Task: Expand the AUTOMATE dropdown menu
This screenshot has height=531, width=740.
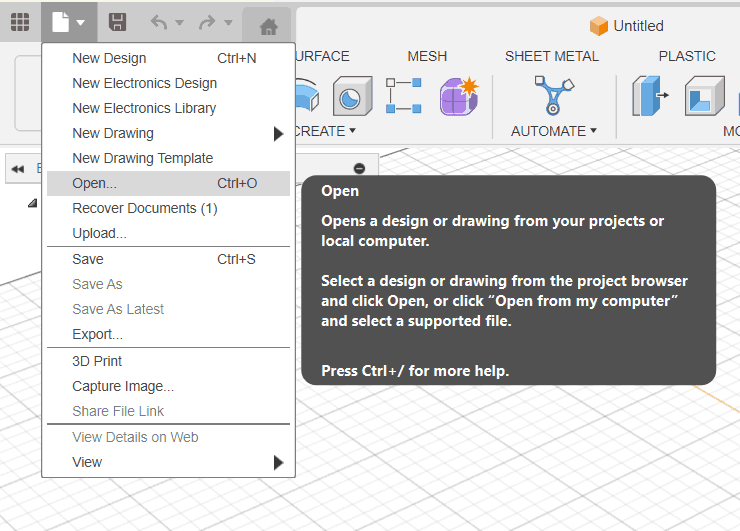Action: click(x=554, y=131)
